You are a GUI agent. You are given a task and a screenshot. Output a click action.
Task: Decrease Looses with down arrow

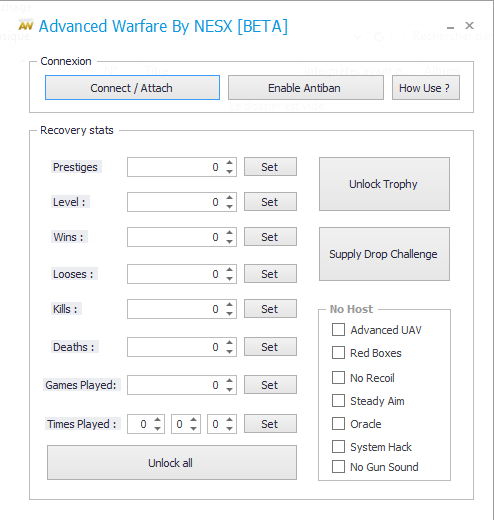(229, 278)
